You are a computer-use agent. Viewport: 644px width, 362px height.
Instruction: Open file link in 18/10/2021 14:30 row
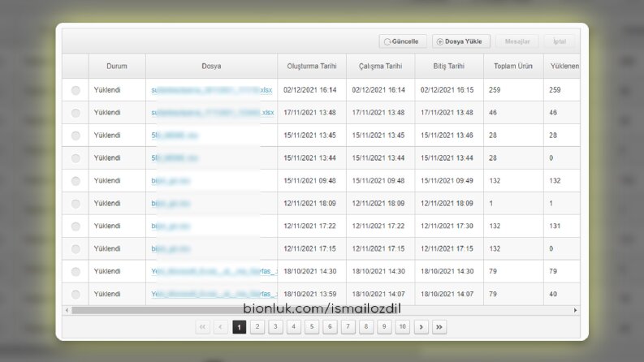pos(214,271)
